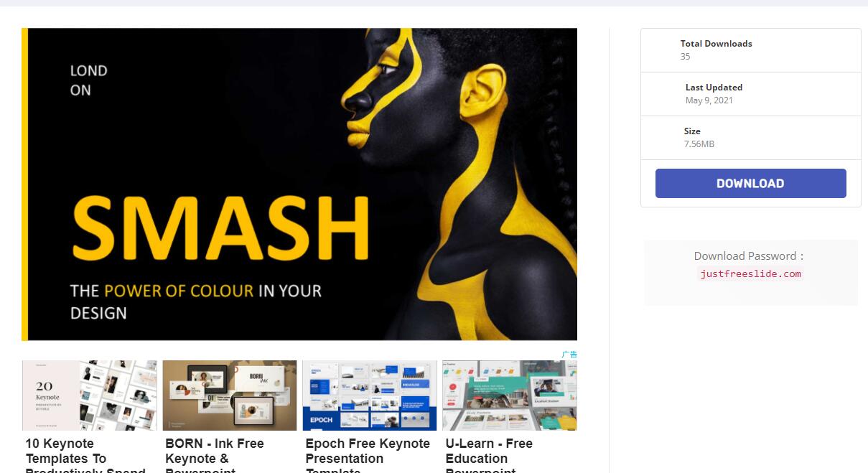Image resolution: width=868 pixels, height=473 pixels.
Task: Open the BORN Ink ad thumbnail image
Action: click(x=230, y=395)
